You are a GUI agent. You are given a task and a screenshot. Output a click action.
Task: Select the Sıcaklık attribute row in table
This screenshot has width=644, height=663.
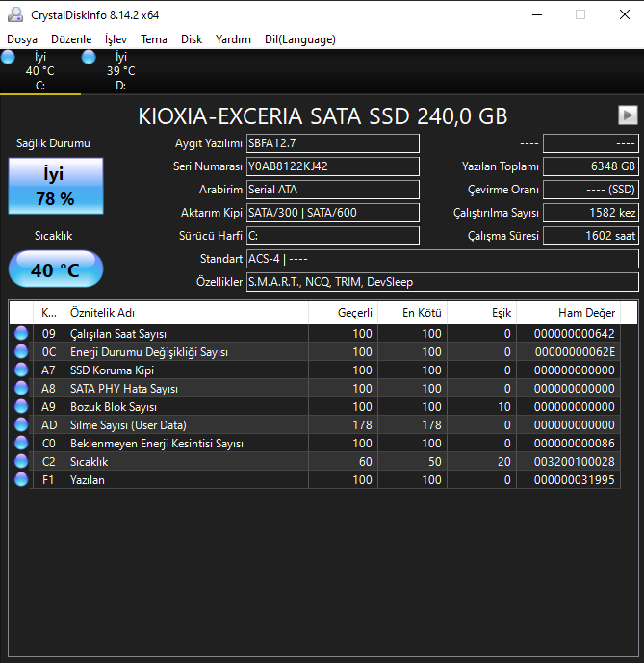tap(315, 461)
